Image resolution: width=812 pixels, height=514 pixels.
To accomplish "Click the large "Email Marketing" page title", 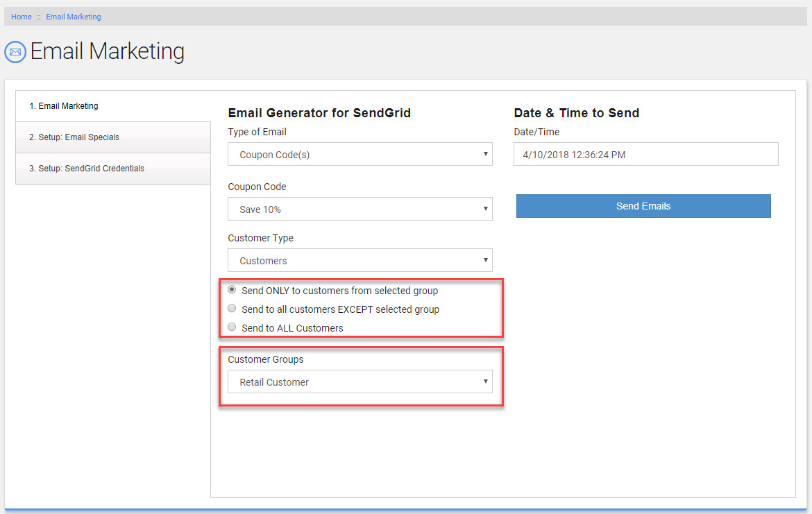I will 108,51.
